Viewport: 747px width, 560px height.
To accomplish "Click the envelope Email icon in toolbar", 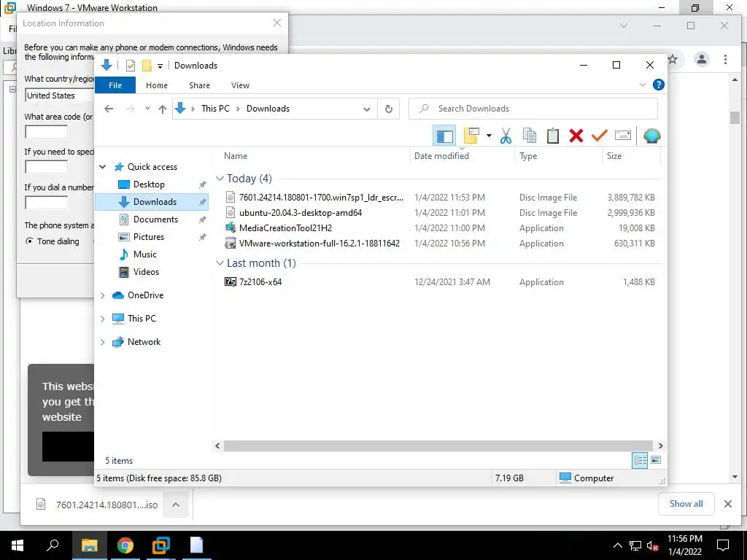I will point(623,136).
